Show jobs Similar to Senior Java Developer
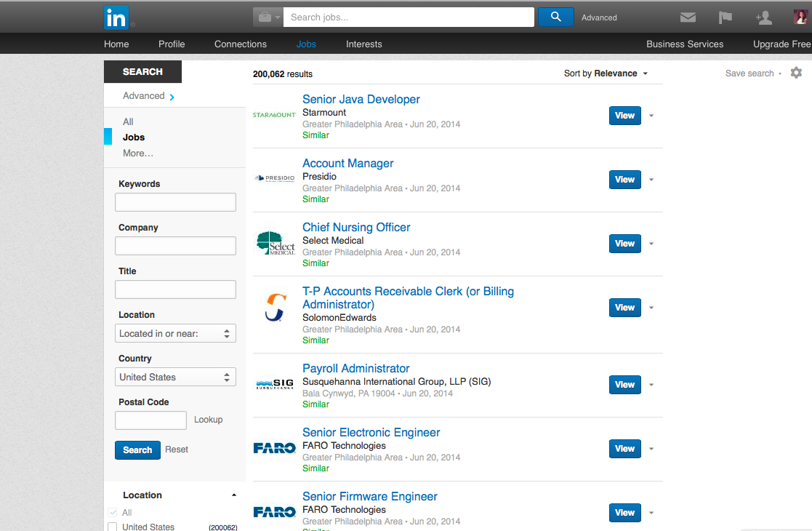812x531 pixels. click(x=316, y=135)
